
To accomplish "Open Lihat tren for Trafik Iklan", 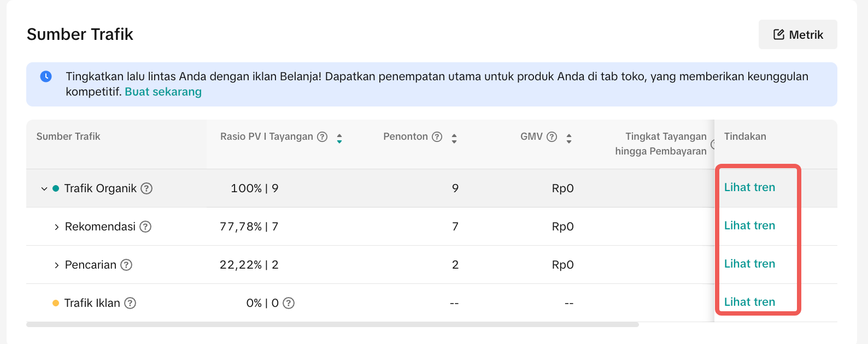I will point(749,302).
